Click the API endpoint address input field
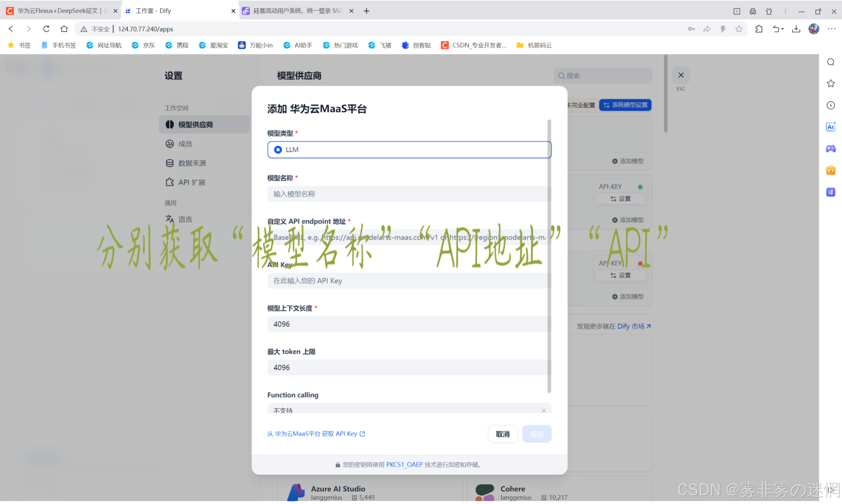842x504 pixels. click(409, 238)
